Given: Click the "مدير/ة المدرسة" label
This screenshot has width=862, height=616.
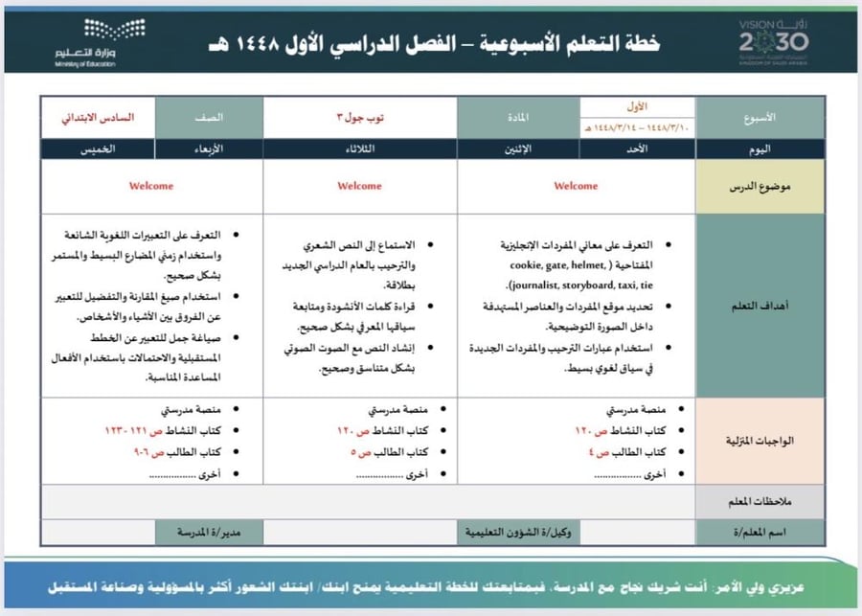Looking at the screenshot, I should 209,533.
